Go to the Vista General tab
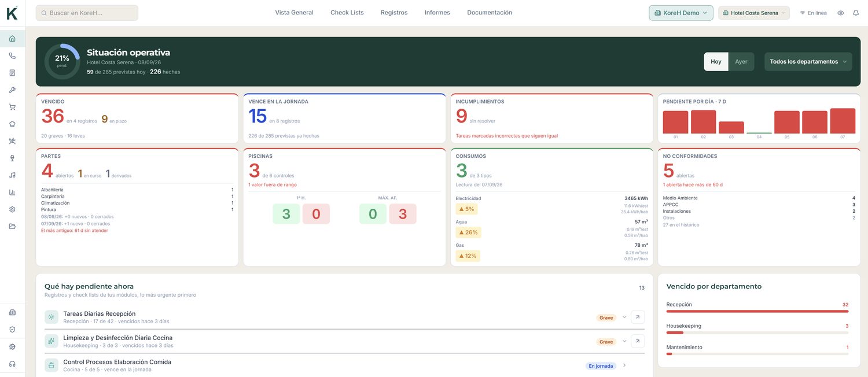This screenshot has width=868, height=377. pos(294,13)
